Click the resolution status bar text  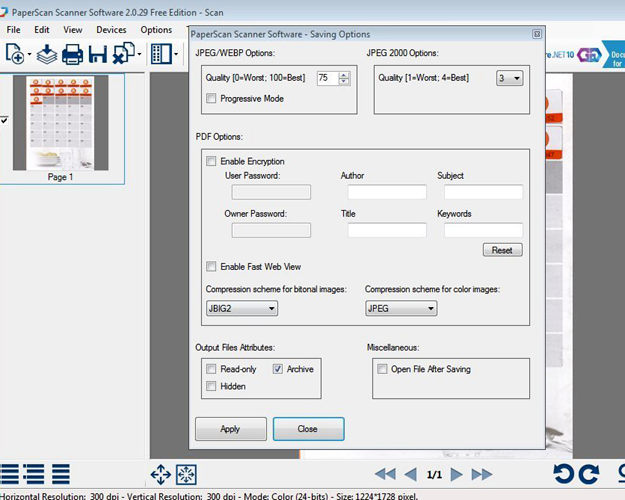click(209, 496)
